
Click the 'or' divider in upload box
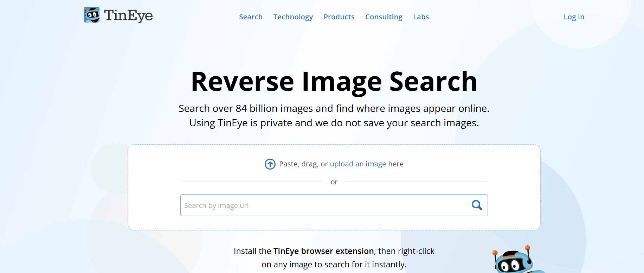tap(334, 182)
